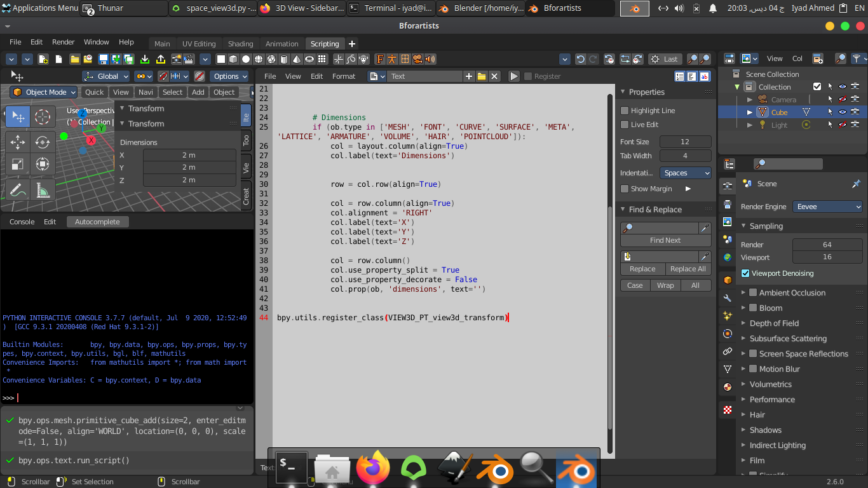This screenshot has height=488, width=868.
Task: Enable the Highlight Line checkbox
Action: 625,111
